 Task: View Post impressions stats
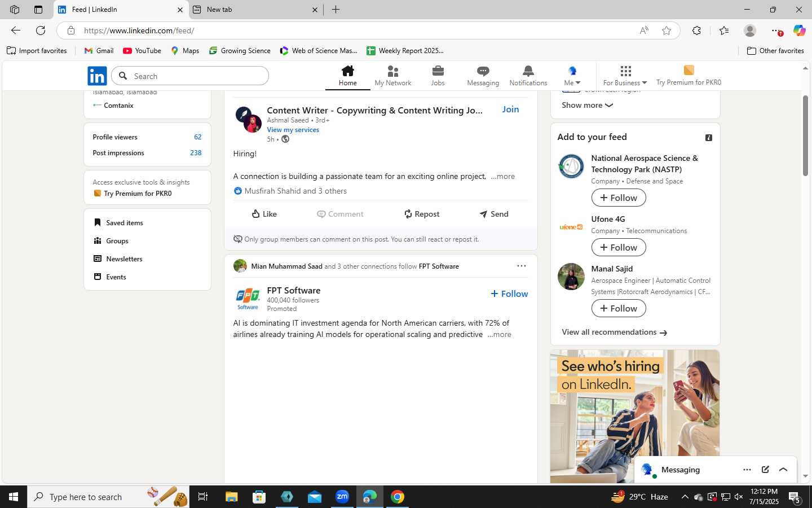[x=147, y=153]
